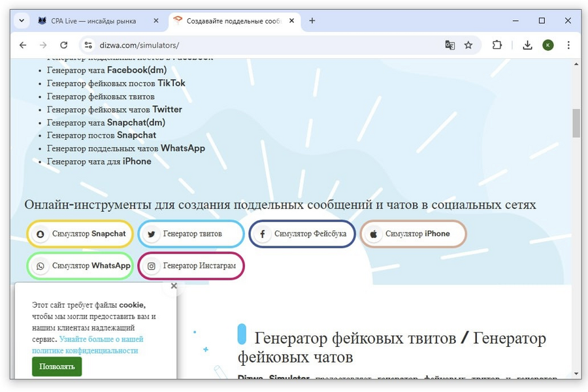The height and width of the screenshot is (392, 588).
Task: Click the forward navigation arrow
Action: pos(43,45)
